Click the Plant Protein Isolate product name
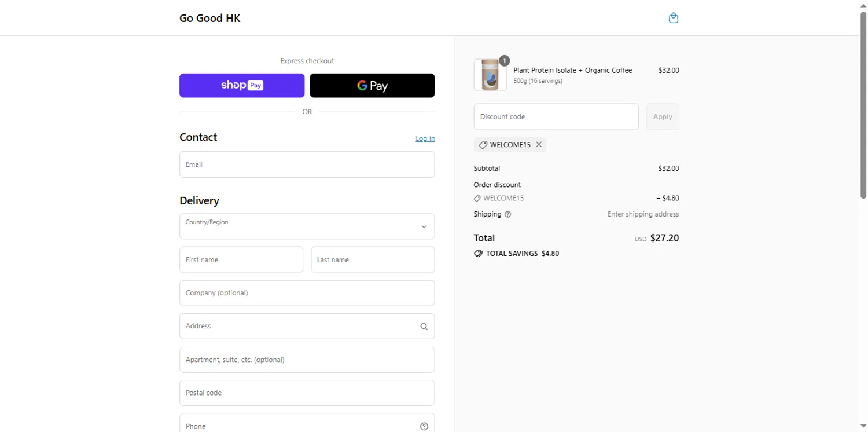Viewport: 868px width, 432px height. click(x=573, y=71)
